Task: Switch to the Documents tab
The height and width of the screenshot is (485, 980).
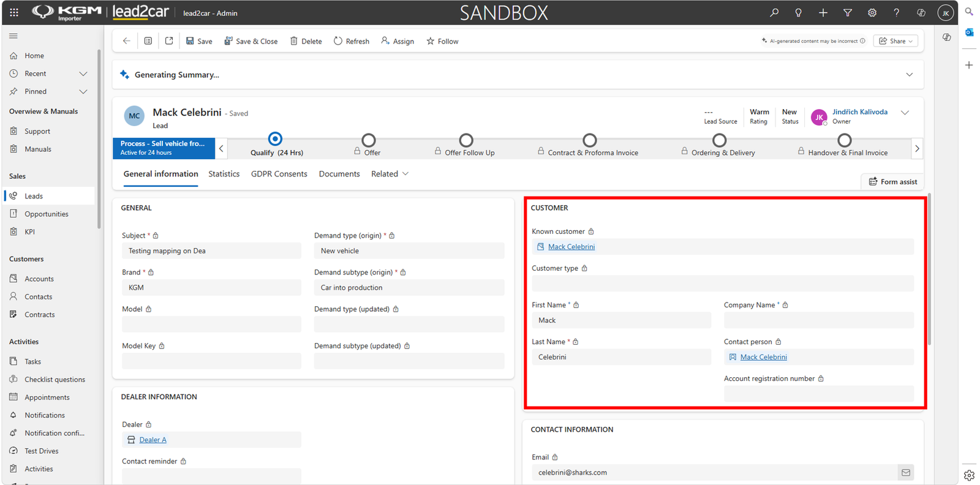Action: 339,174
